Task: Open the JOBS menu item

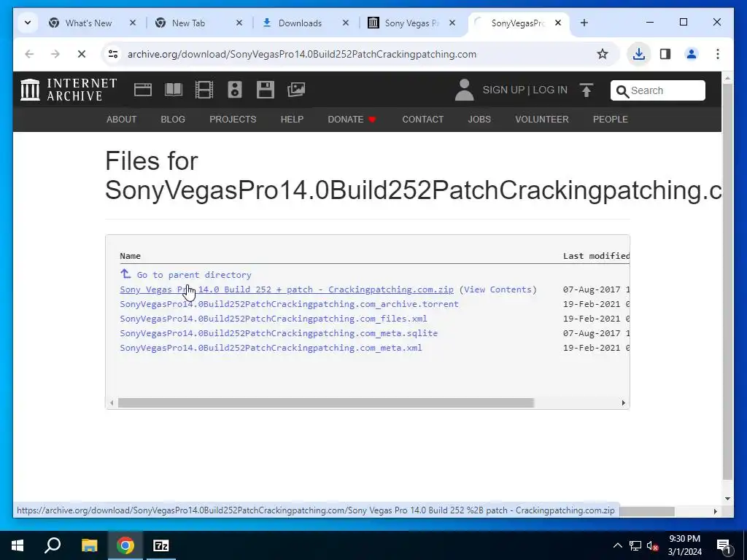Action: tap(479, 119)
